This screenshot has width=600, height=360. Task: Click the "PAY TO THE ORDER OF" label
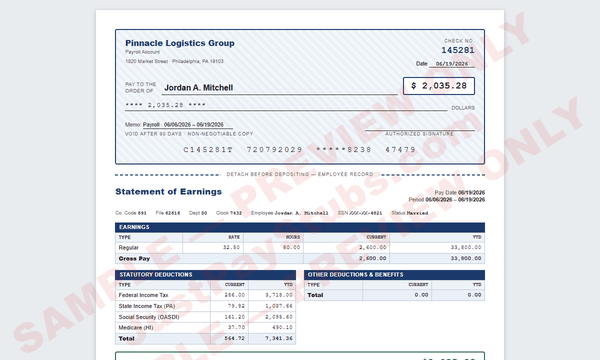coord(140,87)
